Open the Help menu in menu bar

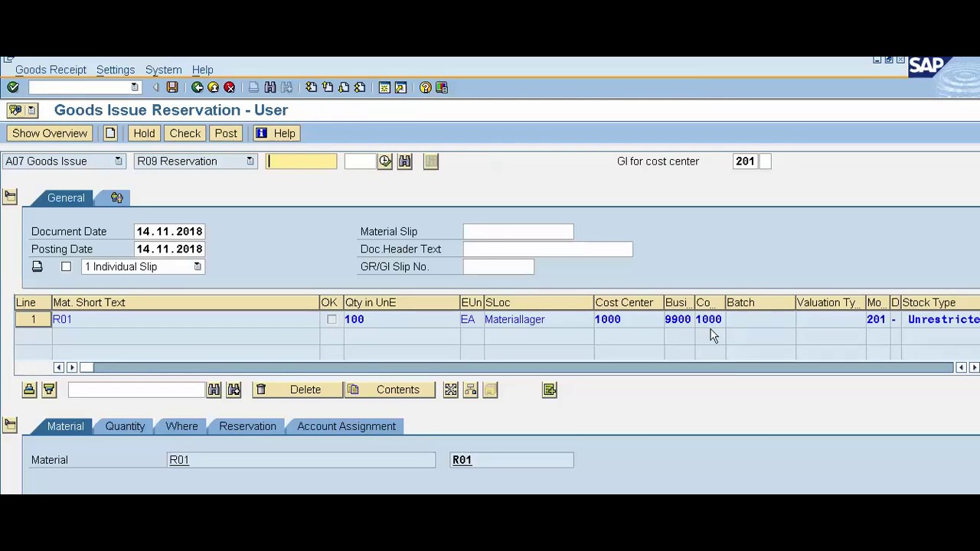tap(202, 70)
